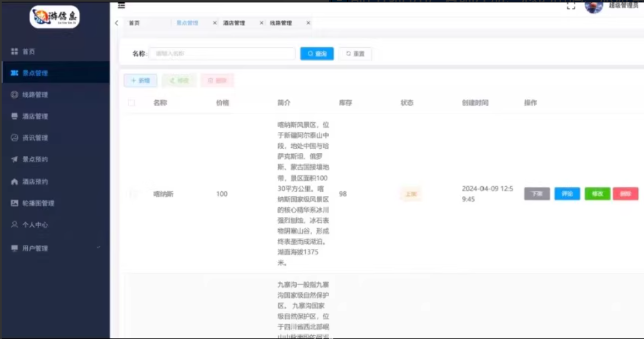Click the 重置 reset button

355,53
